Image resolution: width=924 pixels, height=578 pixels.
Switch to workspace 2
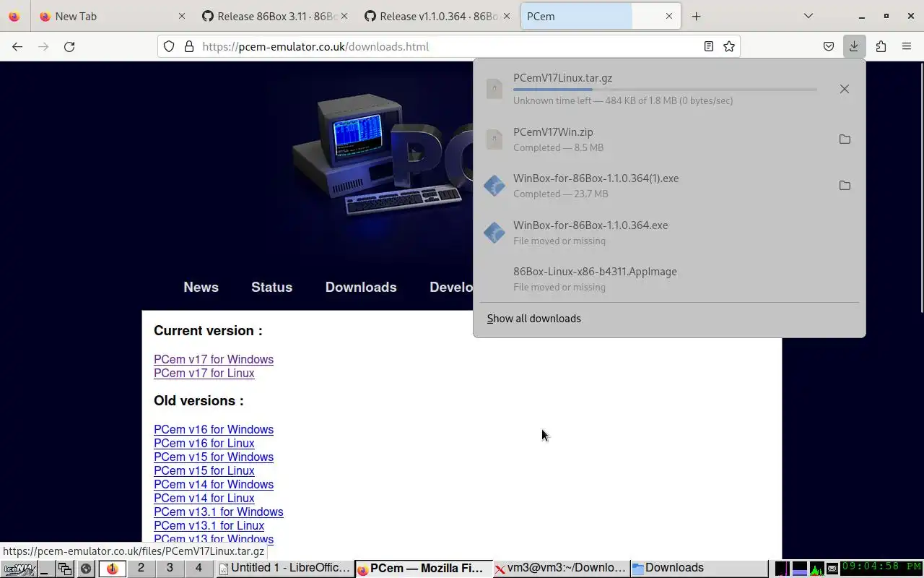[141, 569]
